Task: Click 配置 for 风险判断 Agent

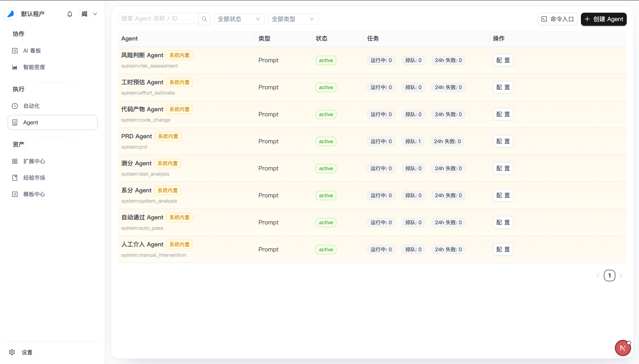Action: pos(503,60)
